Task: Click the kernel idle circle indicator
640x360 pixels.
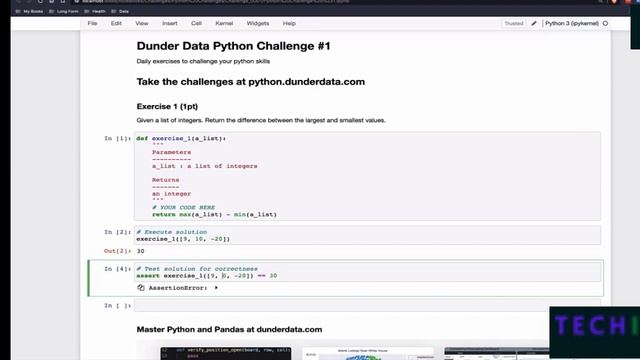Action: (605, 23)
